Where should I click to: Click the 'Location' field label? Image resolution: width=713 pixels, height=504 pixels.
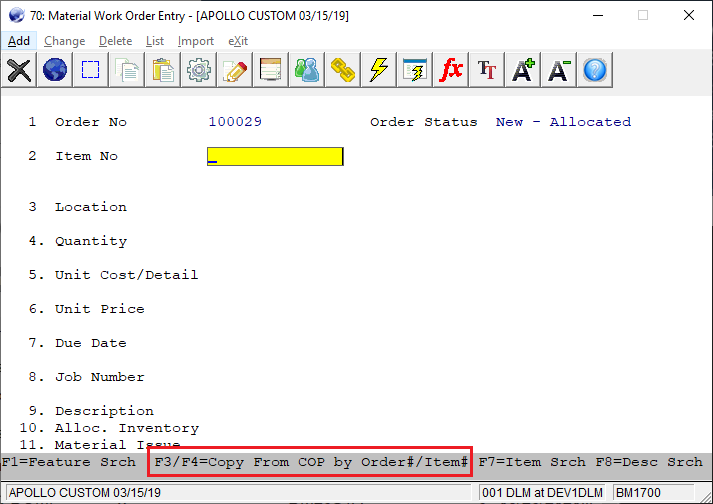point(91,207)
